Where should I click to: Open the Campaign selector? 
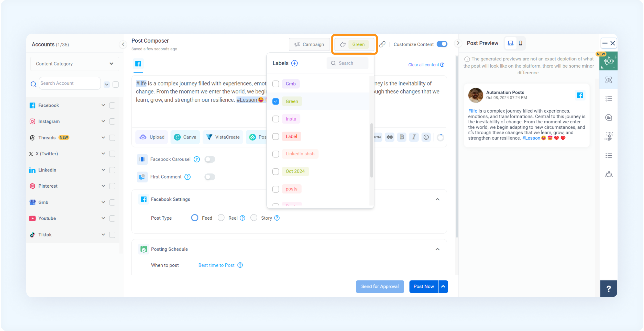[309, 45]
